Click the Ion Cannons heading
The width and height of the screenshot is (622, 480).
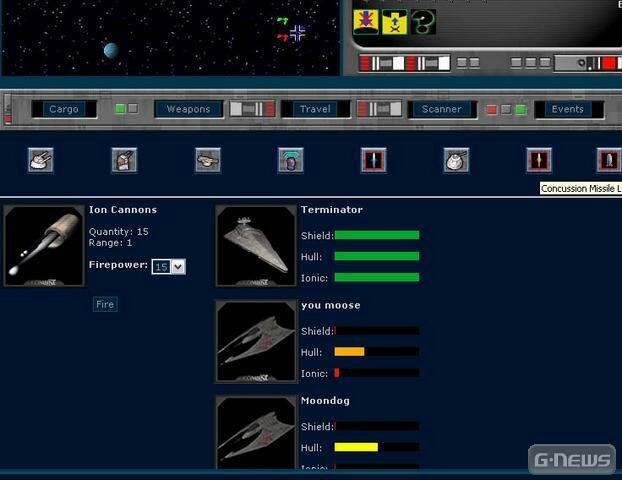pyautogui.click(x=123, y=210)
